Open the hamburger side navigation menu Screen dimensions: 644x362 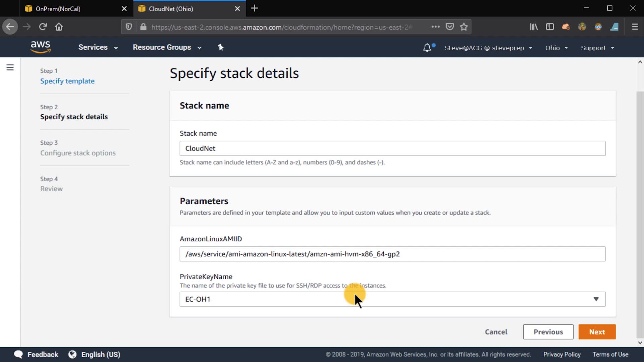coord(10,67)
